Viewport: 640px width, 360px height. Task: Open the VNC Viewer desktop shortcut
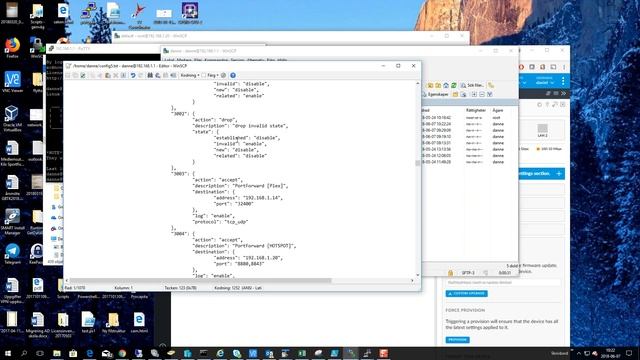coord(12,82)
